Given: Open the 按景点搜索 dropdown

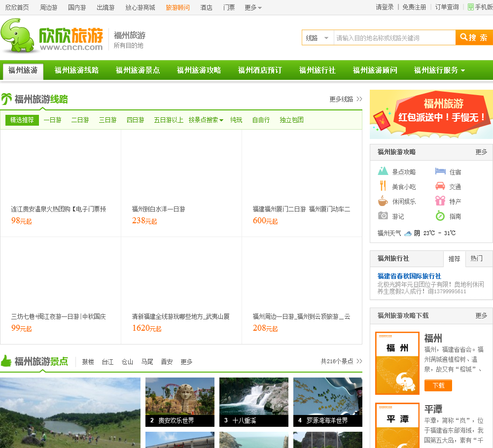Looking at the screenshot, I should tap(206, 120).
